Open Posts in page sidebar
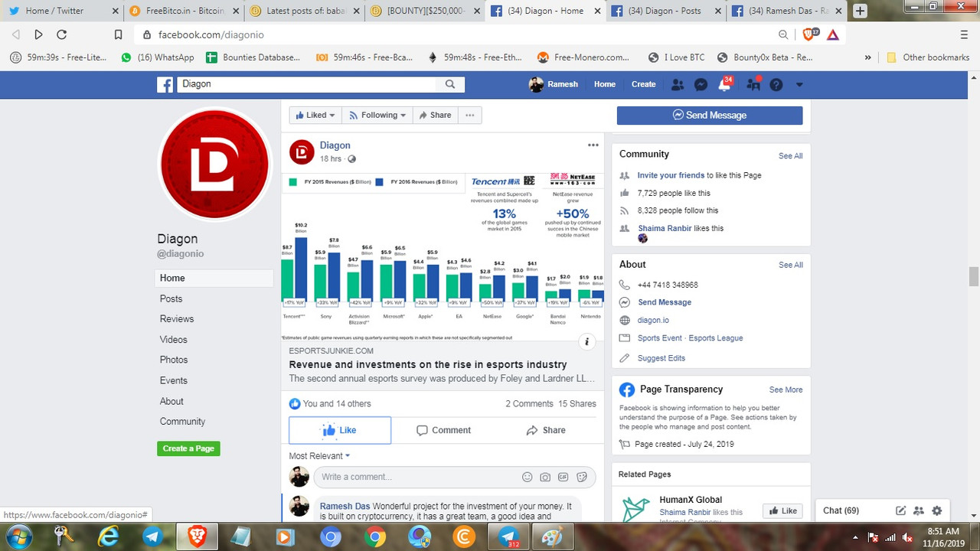The image size is (980, 551). (171, 298)
